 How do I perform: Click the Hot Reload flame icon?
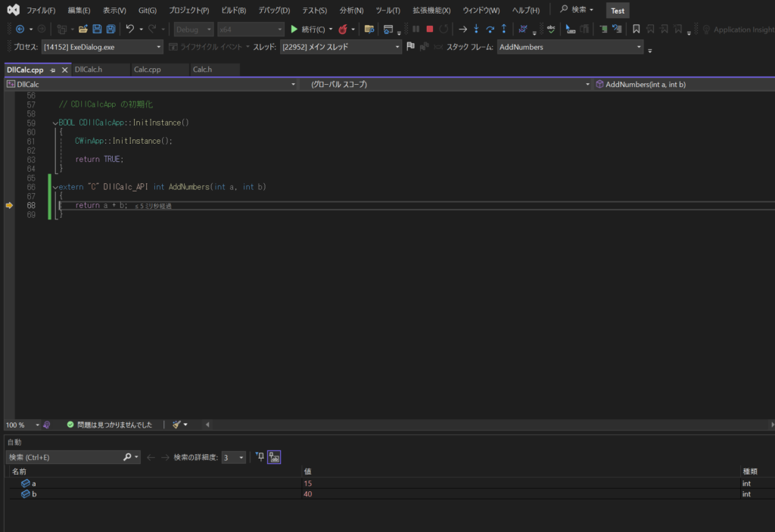343,29
